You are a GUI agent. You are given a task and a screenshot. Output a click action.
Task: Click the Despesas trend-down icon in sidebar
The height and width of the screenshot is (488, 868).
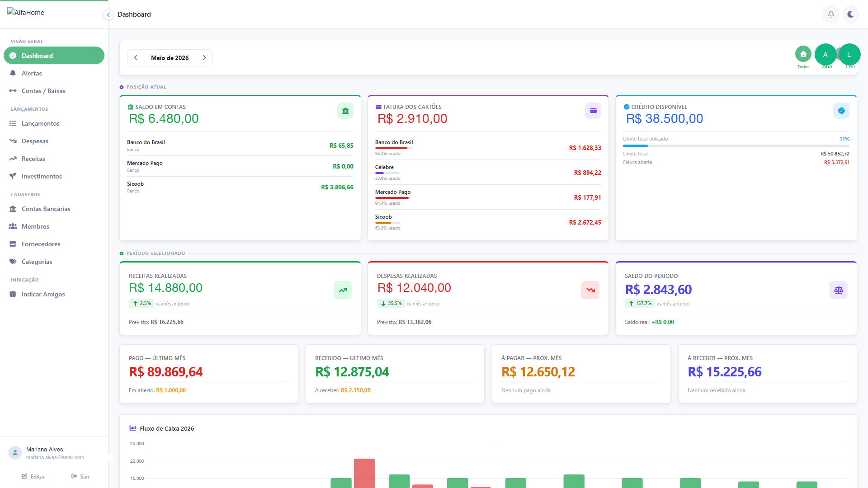click(x=13, y=141)
